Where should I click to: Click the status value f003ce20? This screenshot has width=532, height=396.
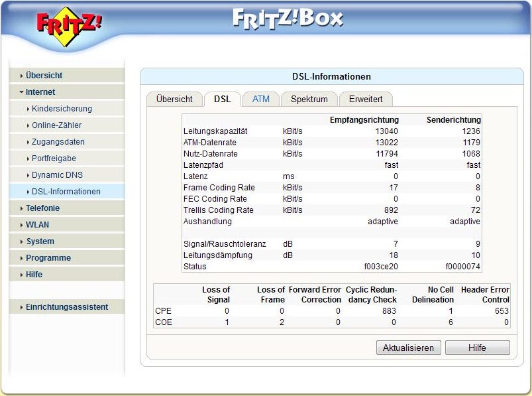pyautogui.click(x=381, y=266)
